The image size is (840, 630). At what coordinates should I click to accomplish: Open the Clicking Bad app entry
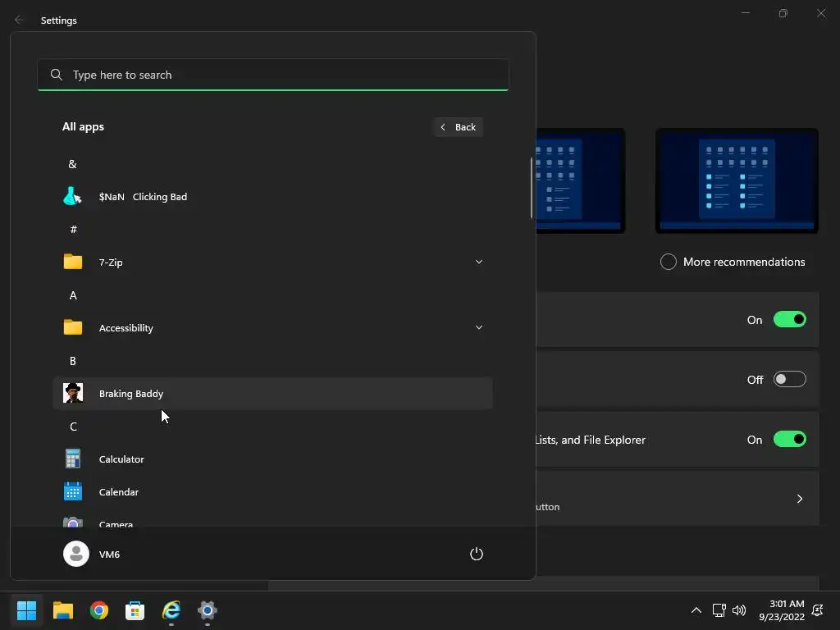tap(272, 197)
